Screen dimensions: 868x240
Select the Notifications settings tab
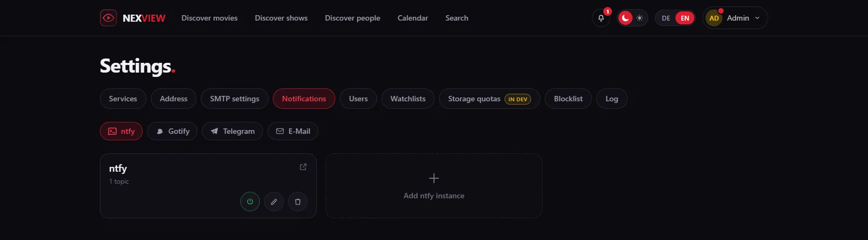(x=304, y=99)
